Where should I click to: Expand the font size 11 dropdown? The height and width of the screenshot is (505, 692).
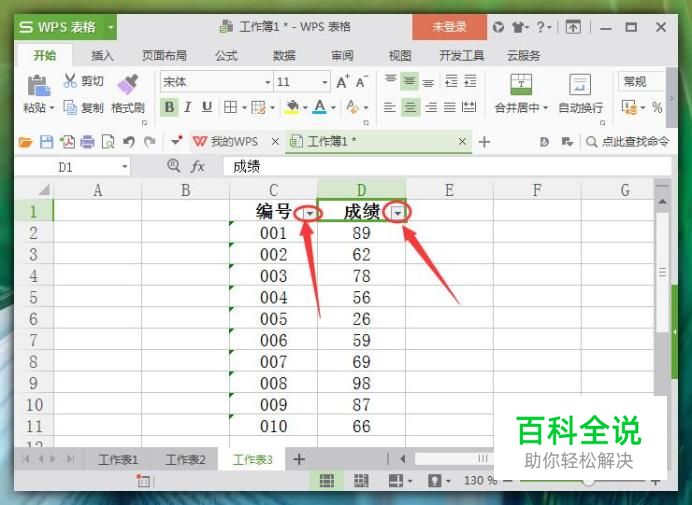[x=324, y=83]
